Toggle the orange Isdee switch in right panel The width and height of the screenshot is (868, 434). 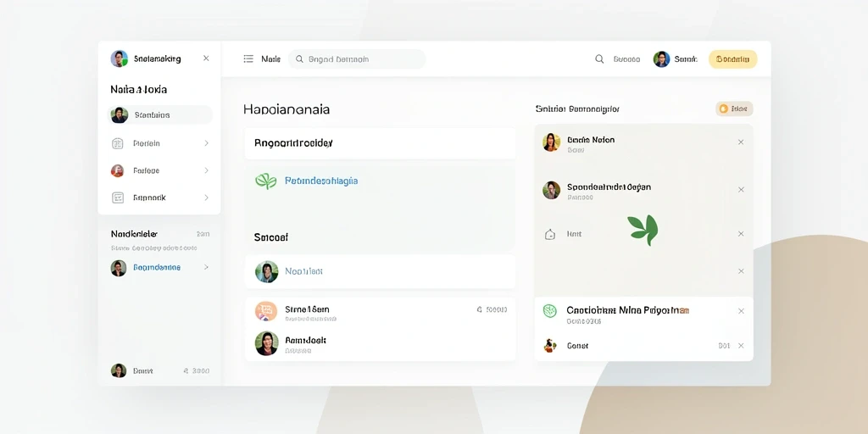(734, 109)
